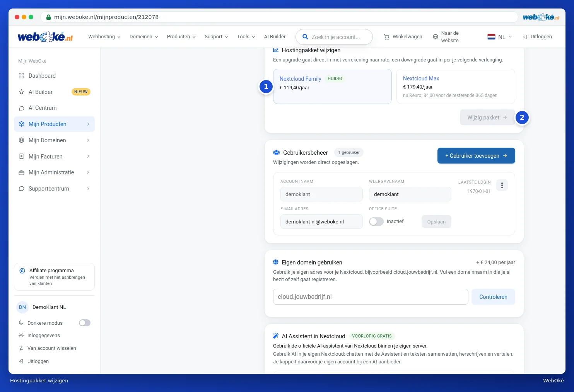Click the Gebruikersbeheer users icon
Image resolution: width=574 pixels, height=392 pixels.
[277, 152]
